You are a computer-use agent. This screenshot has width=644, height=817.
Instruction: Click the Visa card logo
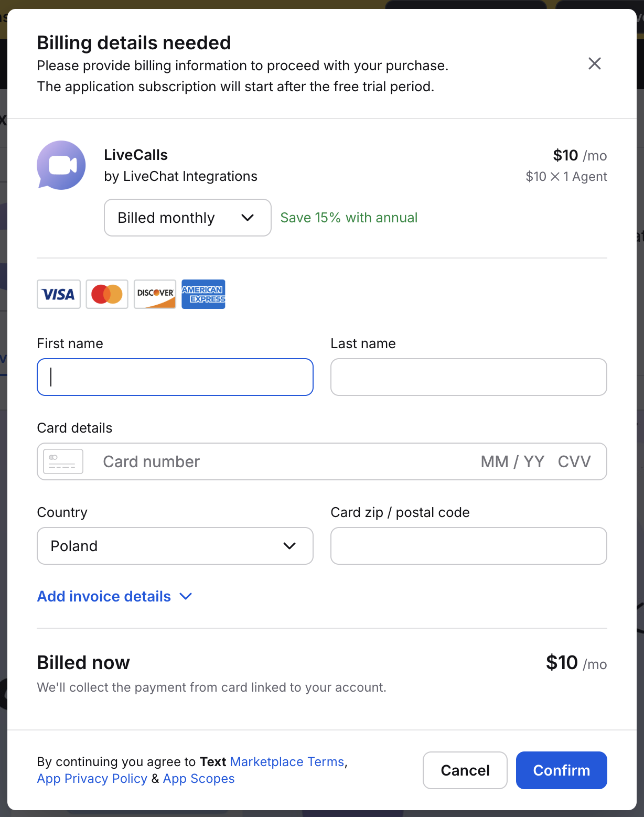[59, 294]
